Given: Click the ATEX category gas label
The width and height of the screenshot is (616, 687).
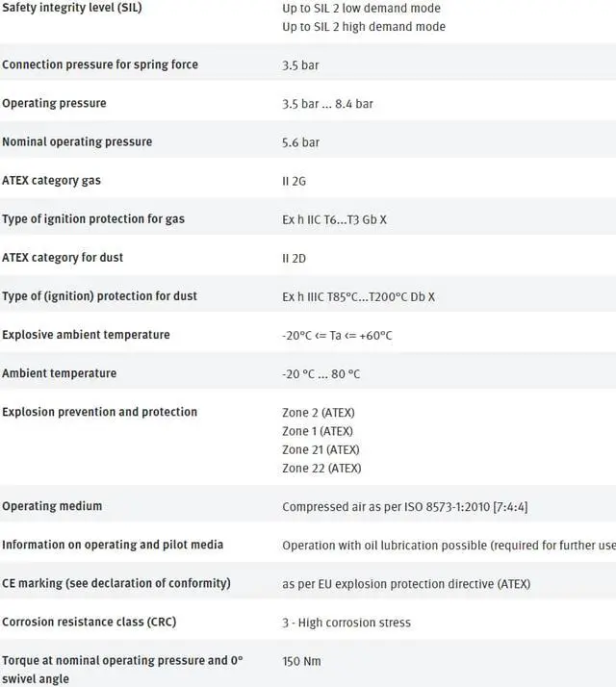Looking at the screenshot, I should [x=51, y=180].
